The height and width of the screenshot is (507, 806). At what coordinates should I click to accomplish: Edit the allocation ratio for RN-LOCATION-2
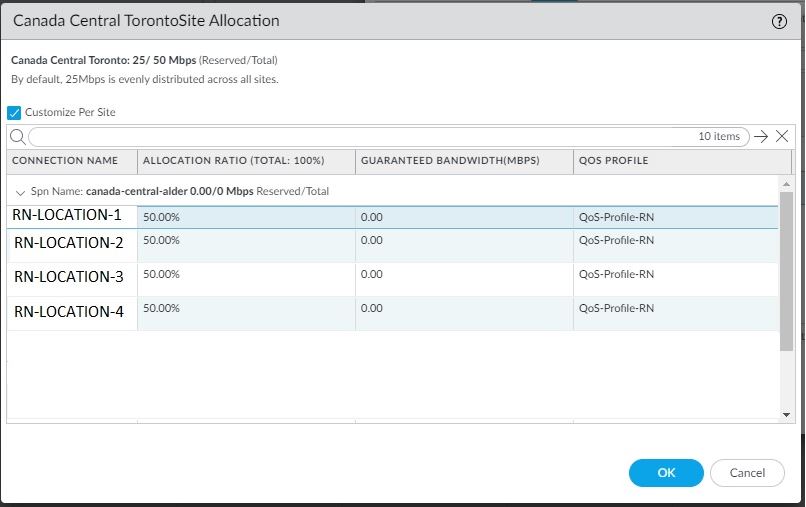pos(245,241)
